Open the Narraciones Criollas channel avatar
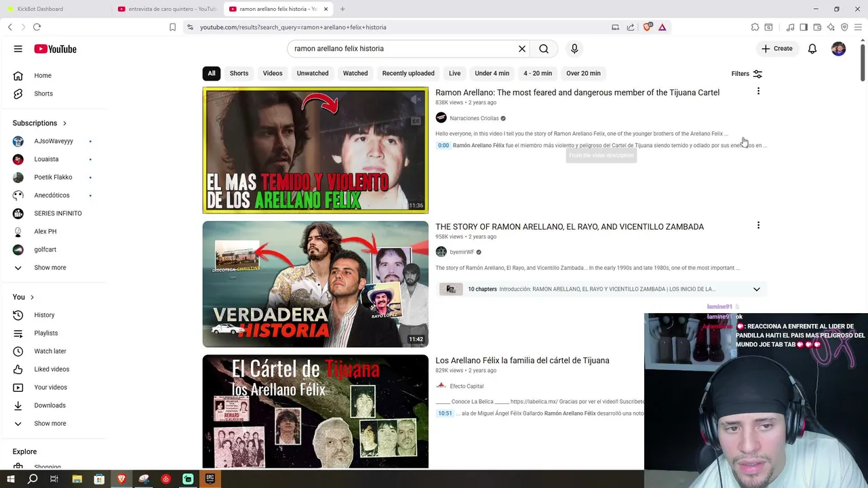The image size is (868, 488). tap(441, 118)
